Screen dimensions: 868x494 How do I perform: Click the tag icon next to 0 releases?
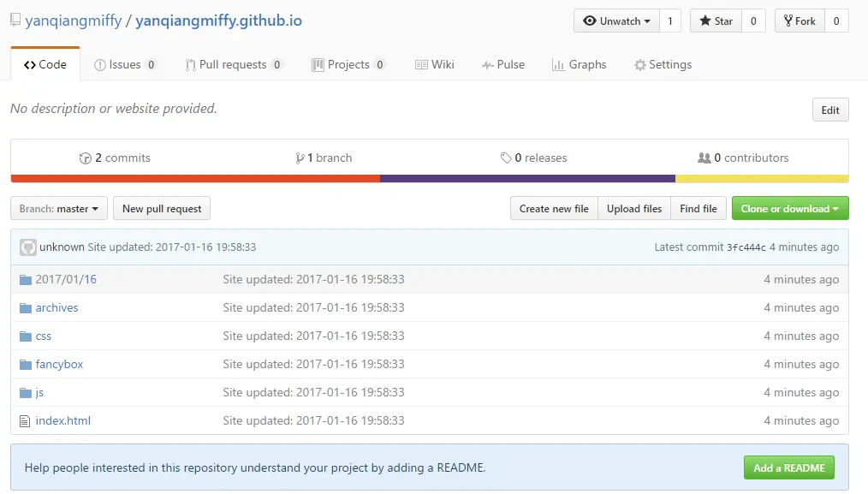tap(505, 158)
